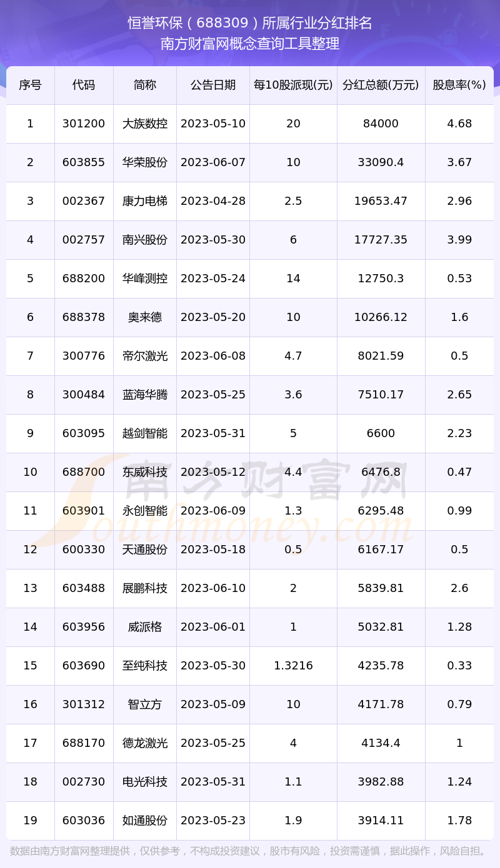The height and width of the screenshot is (868, 500).
Task: Open the 南兴股份 entry
Action: pos(145,240)
